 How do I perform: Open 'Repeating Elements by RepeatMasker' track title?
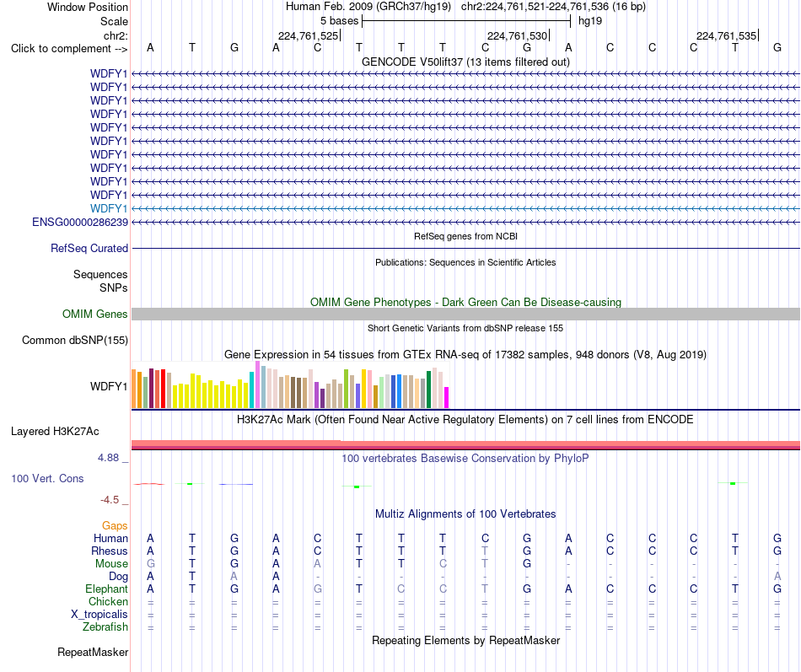tap(465, 641)
